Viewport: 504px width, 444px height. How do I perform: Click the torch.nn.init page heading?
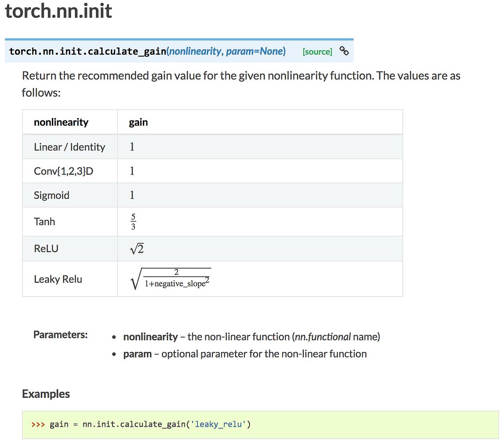coord(59,11)
